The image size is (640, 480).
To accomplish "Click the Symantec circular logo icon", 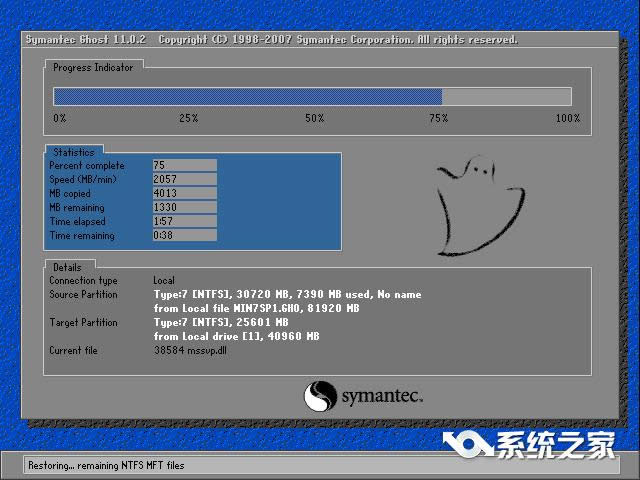I will (320, 395).
